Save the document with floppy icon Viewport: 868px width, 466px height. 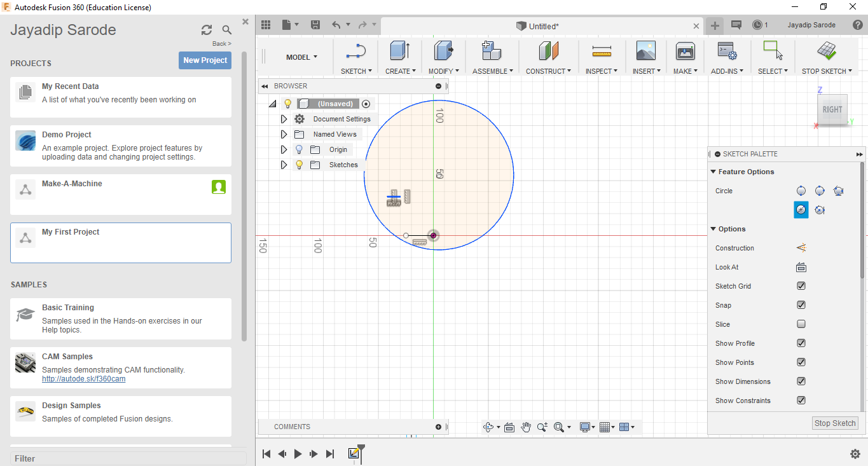tap(315, 25)
